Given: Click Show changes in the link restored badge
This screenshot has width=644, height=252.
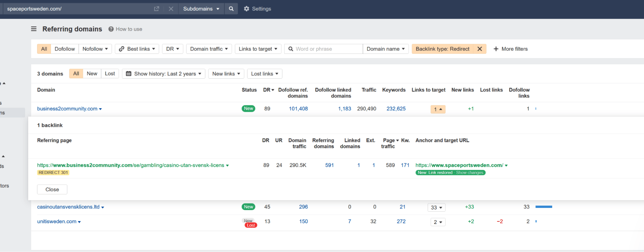Looking at the screenshot, I should point(470,173).
